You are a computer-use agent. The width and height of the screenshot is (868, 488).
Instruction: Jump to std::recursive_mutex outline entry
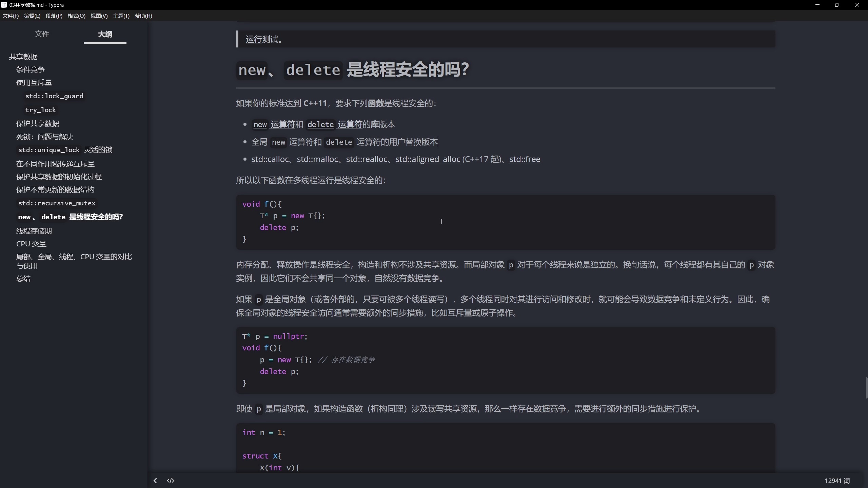pos(57,203)
